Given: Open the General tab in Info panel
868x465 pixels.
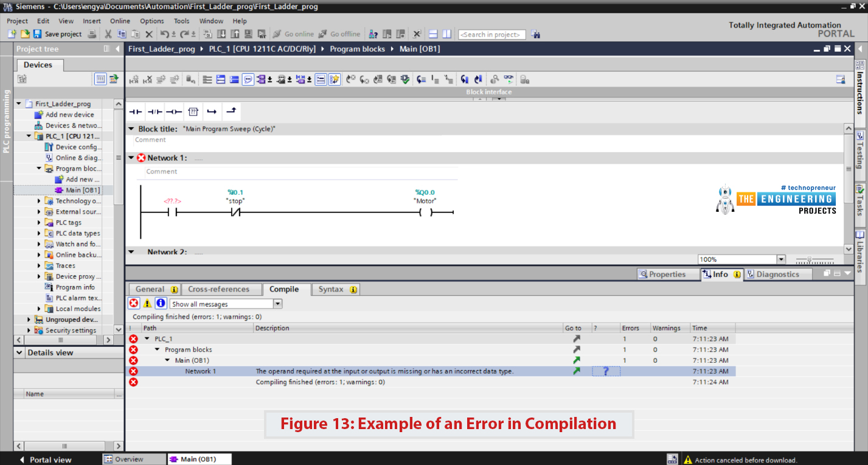Looking at the screenshot, I should tap(153, 289).
